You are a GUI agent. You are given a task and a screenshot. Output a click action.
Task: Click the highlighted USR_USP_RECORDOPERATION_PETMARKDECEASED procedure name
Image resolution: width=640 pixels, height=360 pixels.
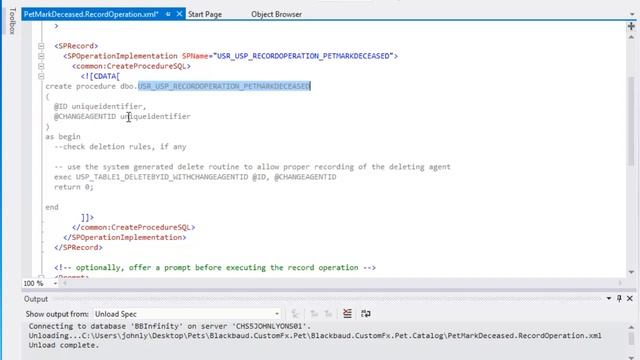(224, 86)
